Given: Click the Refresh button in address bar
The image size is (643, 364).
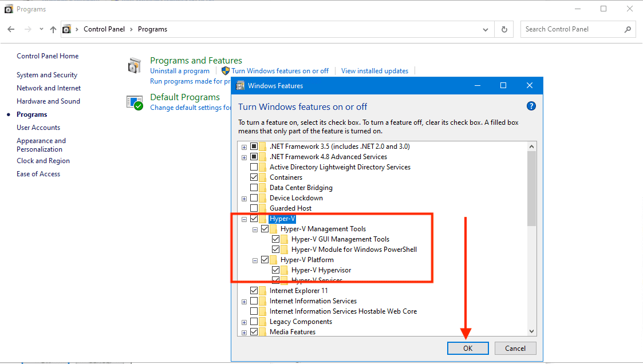Looking at the screenshot, I should coord(504,29).
